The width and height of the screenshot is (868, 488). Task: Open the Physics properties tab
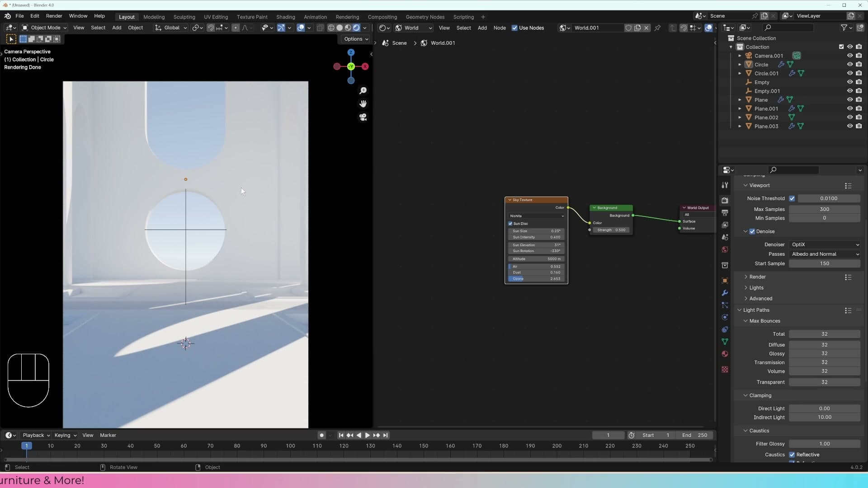(x=725, y=317)
